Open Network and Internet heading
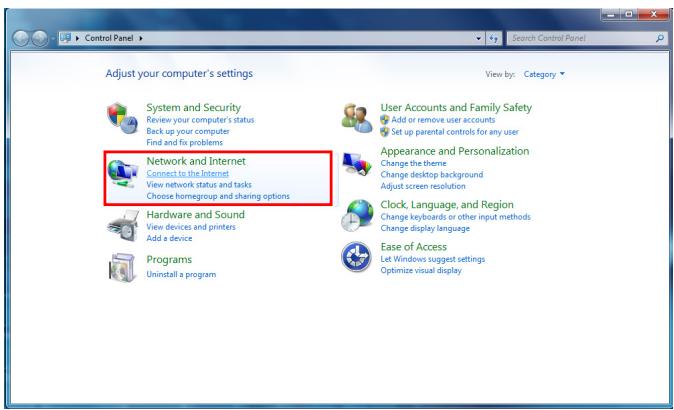The image size is (674, 410). coord(196,161)
